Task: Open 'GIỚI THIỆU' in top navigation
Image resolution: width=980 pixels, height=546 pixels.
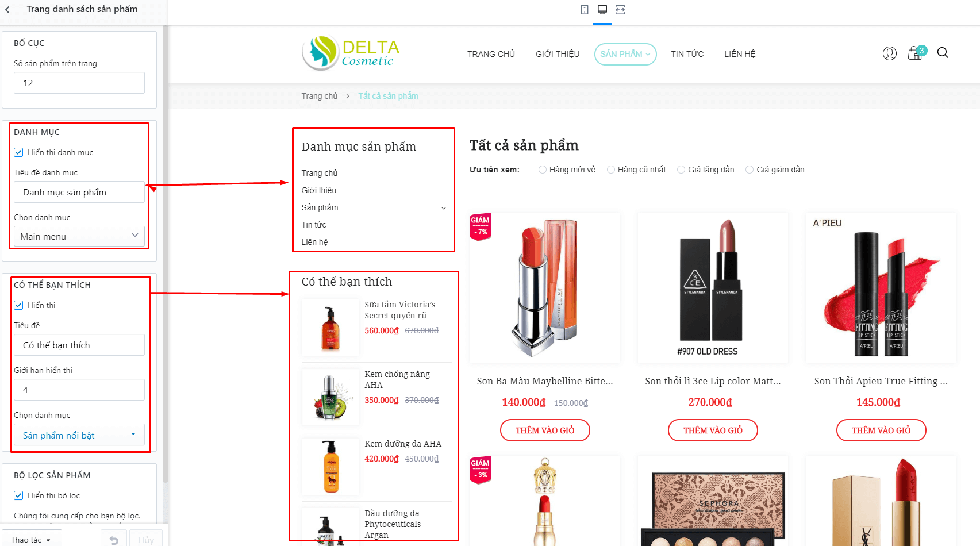Action: tap(558, 54)
